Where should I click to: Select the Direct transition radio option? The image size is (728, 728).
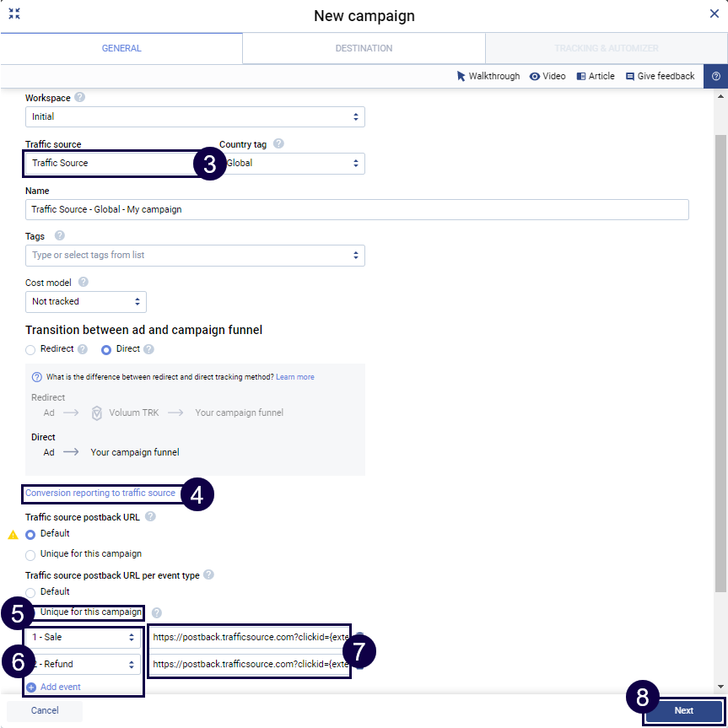tap(107, 349)
